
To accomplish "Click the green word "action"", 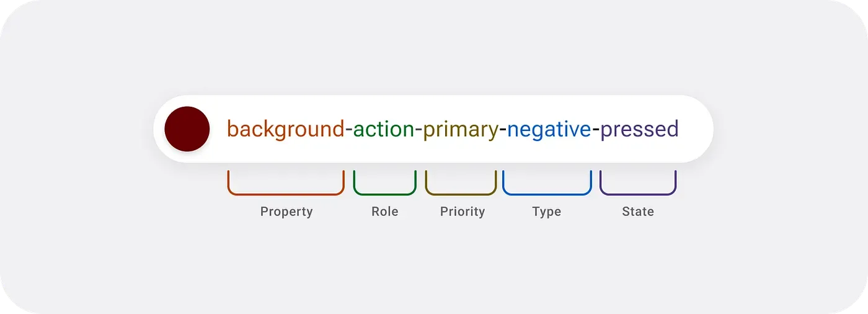I will (384, 129).
